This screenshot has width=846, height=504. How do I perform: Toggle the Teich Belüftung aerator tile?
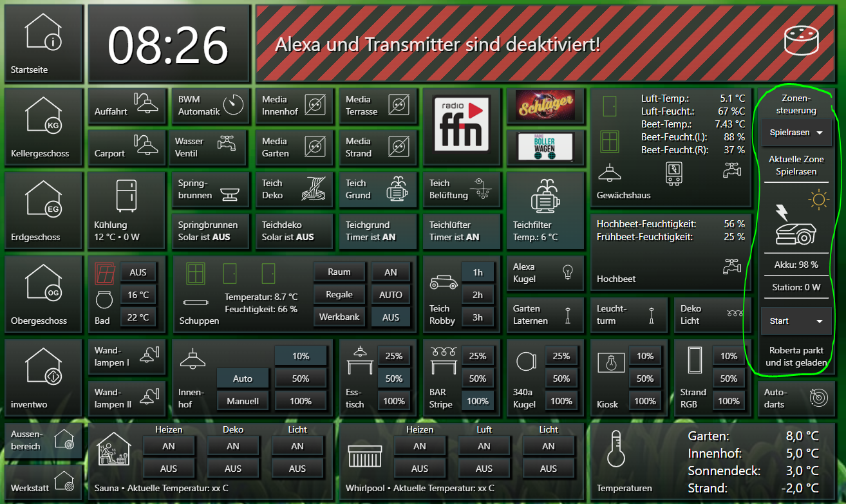point(462,189)
